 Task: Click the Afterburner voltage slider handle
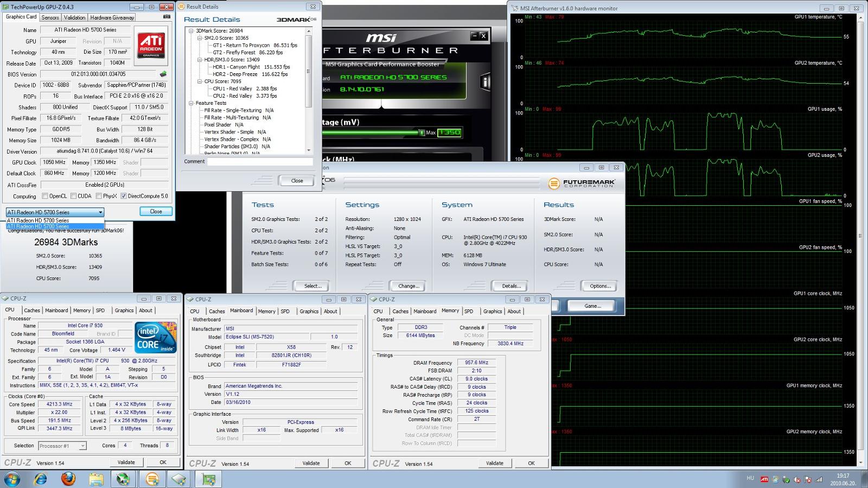click(422, 132)
